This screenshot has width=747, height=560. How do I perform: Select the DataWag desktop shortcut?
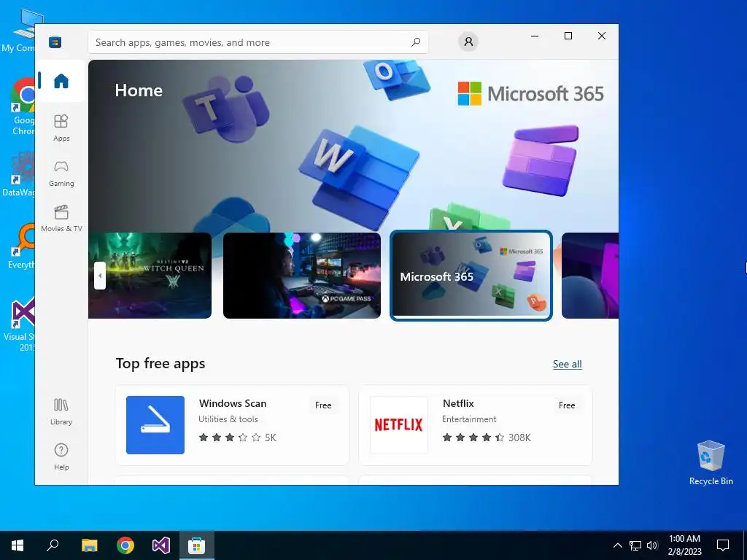pyautogui.click(x=20, y=174)
